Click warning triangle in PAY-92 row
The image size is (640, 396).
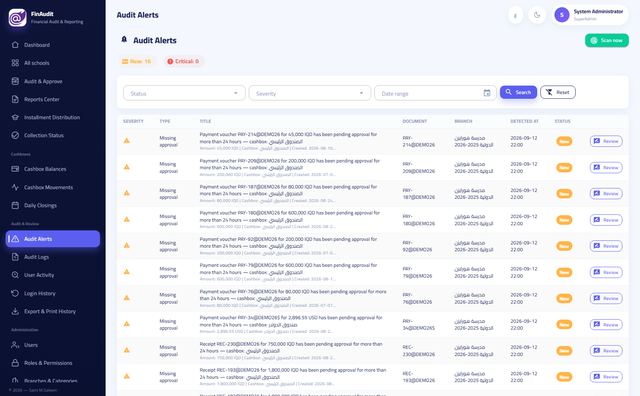[127, 245]
